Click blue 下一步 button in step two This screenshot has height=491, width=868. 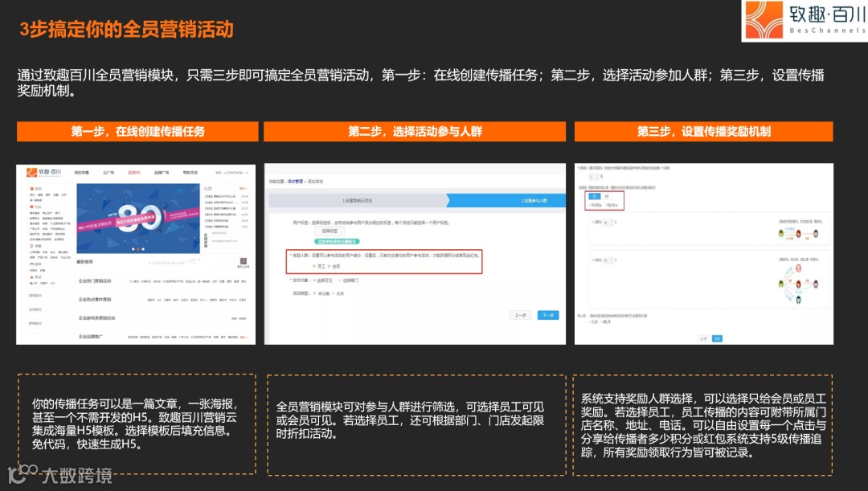(x=548, y=315)
